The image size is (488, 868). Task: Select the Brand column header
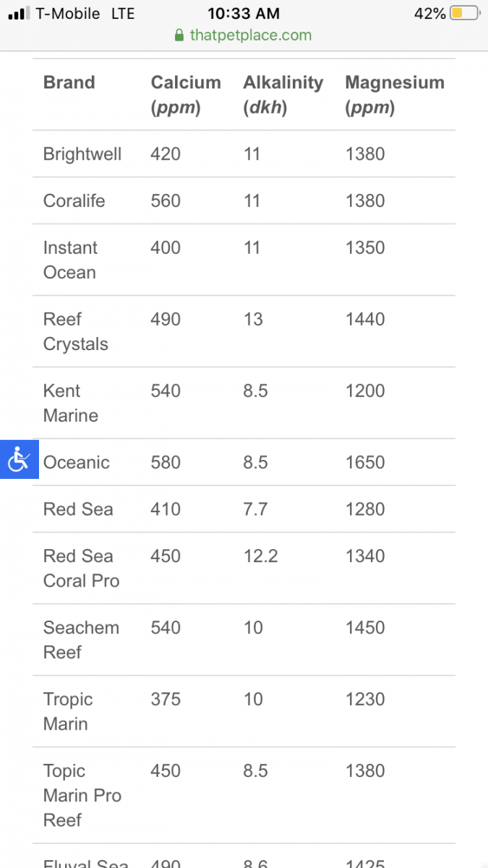click(x=69, y=82)
